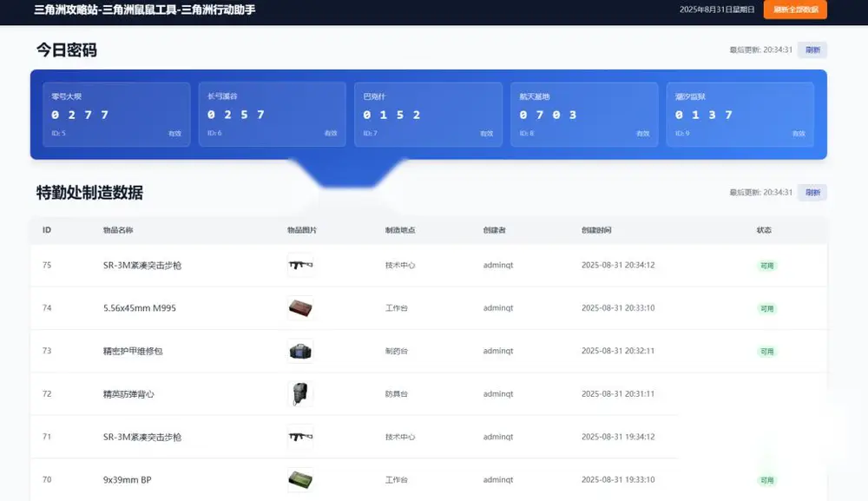Click the 今日密码 section heading

click(67, 49)
